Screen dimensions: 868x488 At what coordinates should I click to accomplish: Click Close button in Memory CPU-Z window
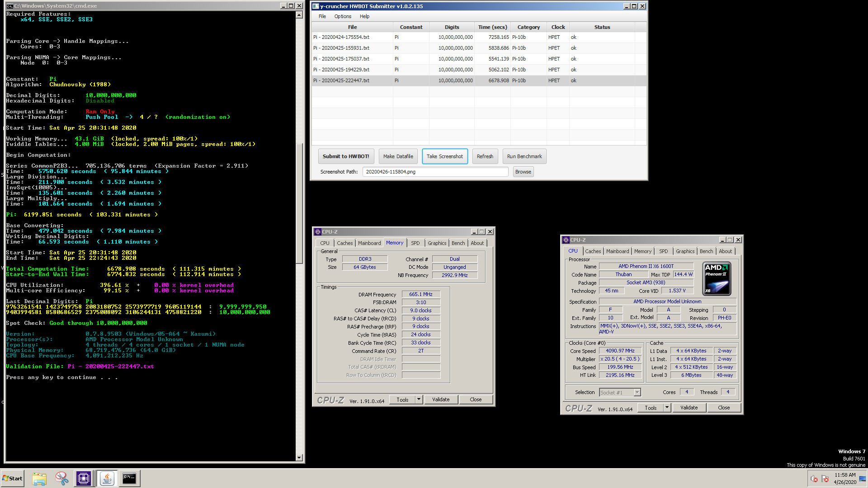pyautogui.click(x=476, y=399)
